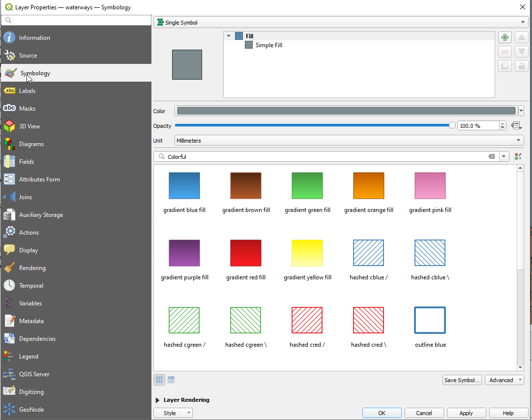Collapse the Fill layer tree node
Screen dimensions: 532x420
(x=228, y=36)
